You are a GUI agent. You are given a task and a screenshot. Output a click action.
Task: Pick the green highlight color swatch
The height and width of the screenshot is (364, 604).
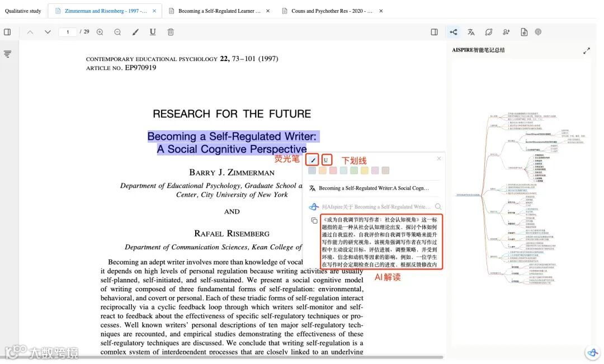[354, 170]
